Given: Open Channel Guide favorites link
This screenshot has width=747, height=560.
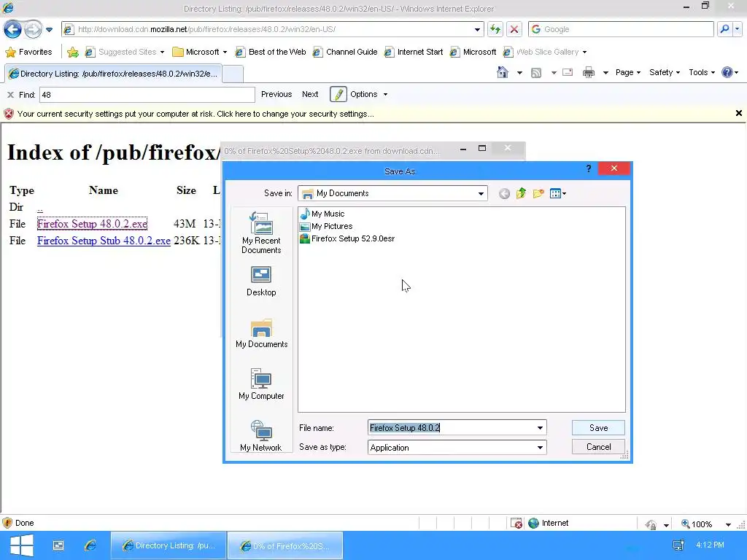Looking at the screenshot, I should pos(345,52).
